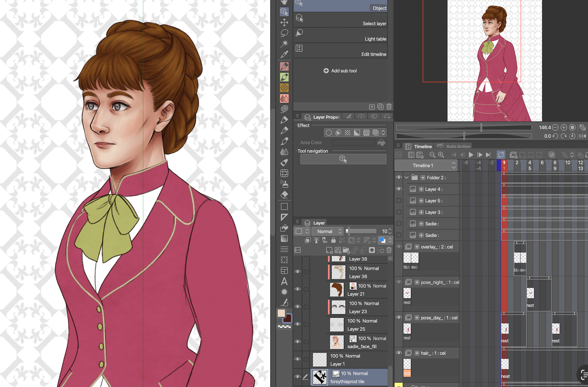The width and height of the screenshot is (588, 387).
Task: Click the Tool navigation button
Action: (x=343, y=159)
